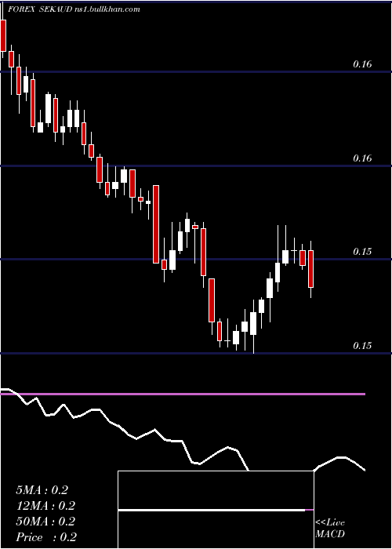Viewport: 392px width, 549px height.
Task: Click the second 0.16 price axis label
Action: click(x=362, y=158)
